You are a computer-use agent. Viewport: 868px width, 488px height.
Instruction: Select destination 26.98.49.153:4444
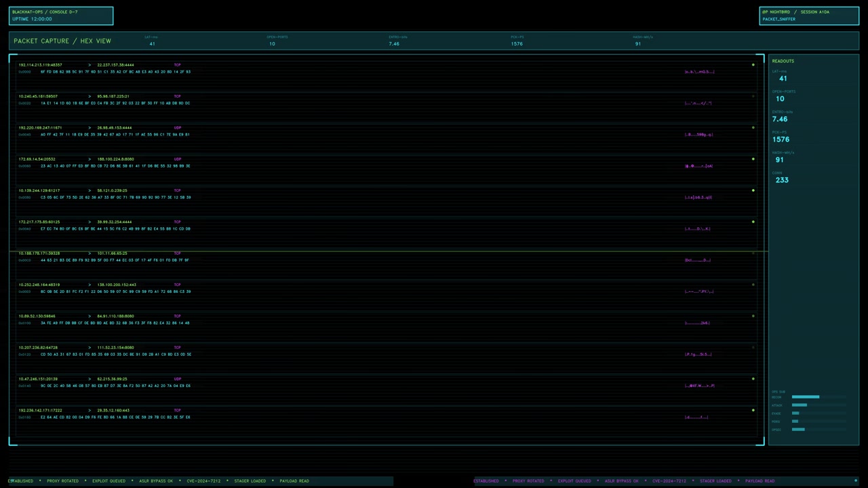point(115,127)
